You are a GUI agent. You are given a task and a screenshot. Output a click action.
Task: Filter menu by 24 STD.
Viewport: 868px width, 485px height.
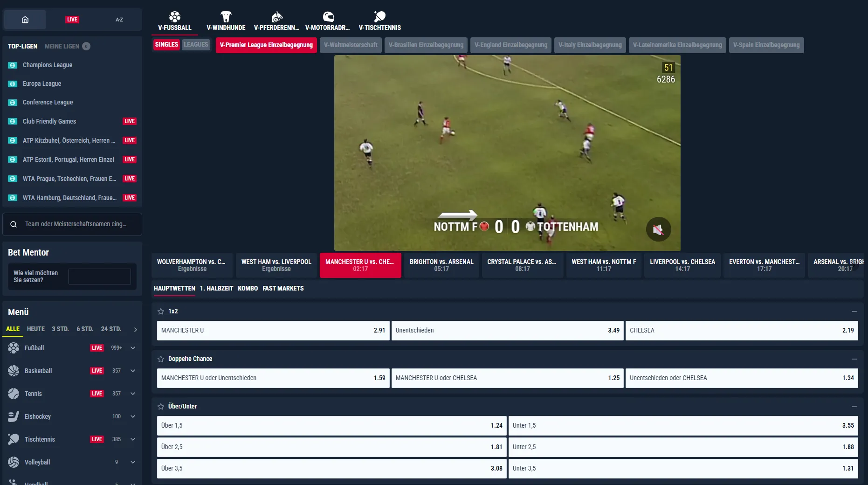pyautogui.click(x=111, y=329)
